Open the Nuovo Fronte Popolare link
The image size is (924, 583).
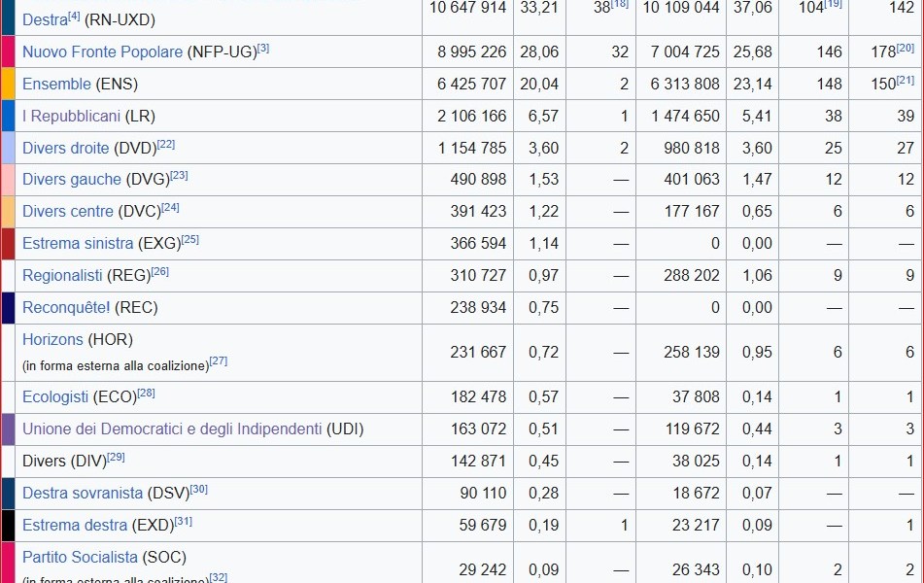tap(102, 52)
